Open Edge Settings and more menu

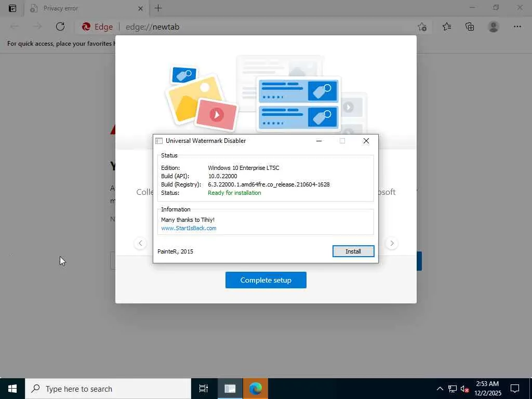pyautogui.click(x=517, y=26)
